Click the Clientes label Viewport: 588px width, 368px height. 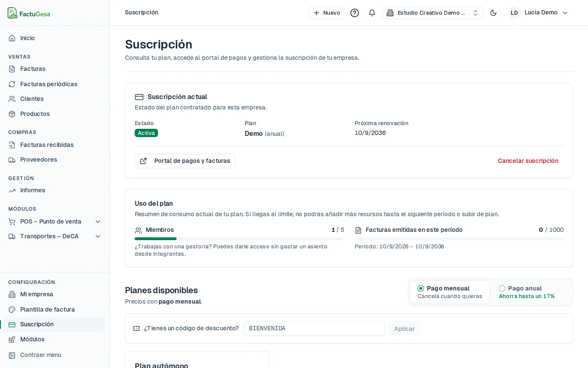click(32, 99)
